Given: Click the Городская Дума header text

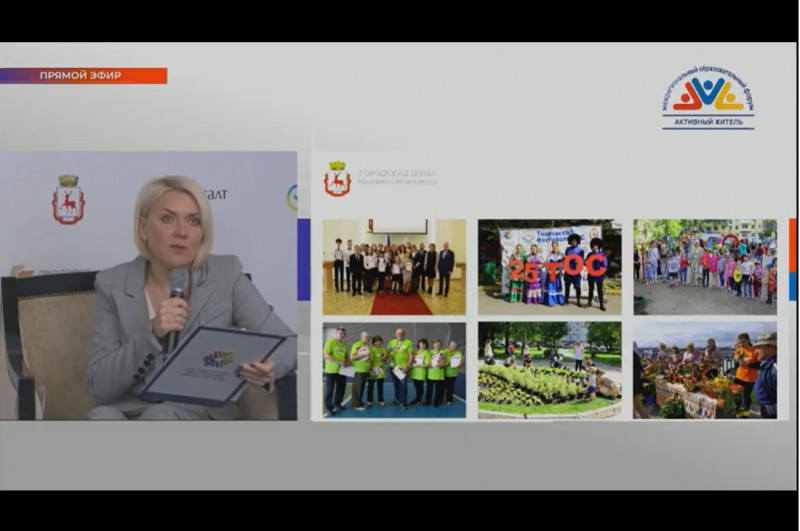Looking at the screenshot, I should [x=397, y=177].
